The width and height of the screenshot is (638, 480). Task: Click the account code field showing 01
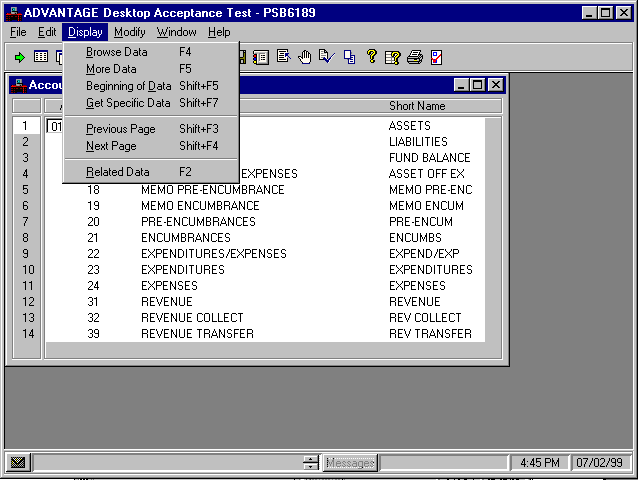pyautogui.click(x=55, y=127)
